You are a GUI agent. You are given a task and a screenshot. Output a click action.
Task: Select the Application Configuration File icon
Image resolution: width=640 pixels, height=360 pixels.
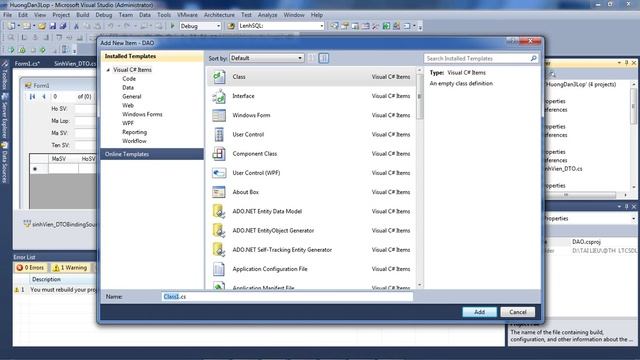219,269
